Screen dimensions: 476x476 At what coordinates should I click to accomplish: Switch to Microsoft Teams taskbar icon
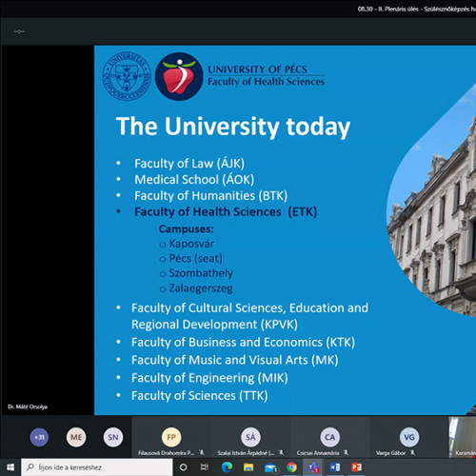coord(313,467)
